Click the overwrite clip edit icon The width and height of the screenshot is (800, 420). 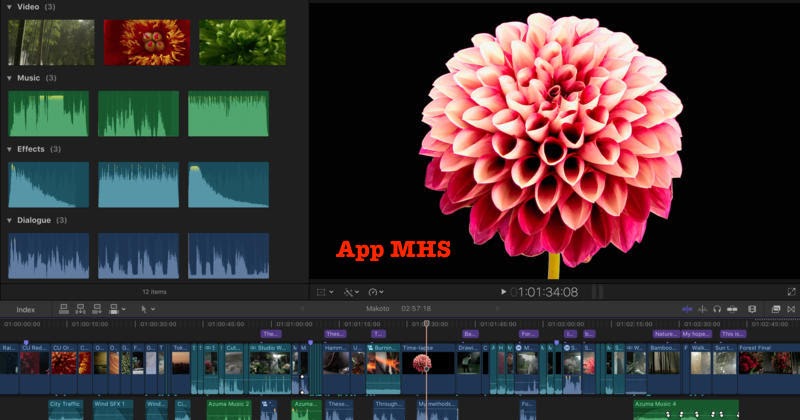(114, 309)
